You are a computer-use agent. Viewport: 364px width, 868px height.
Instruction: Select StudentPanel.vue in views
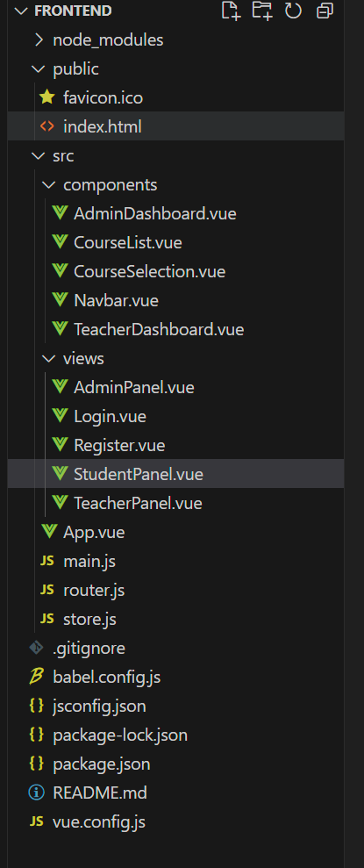176,475
